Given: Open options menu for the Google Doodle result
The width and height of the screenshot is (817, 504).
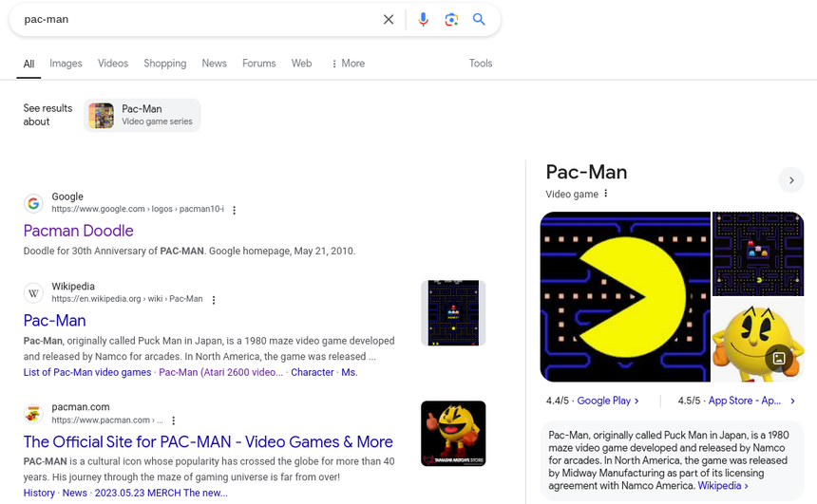Looking at the screenshot, I should 235,210.
